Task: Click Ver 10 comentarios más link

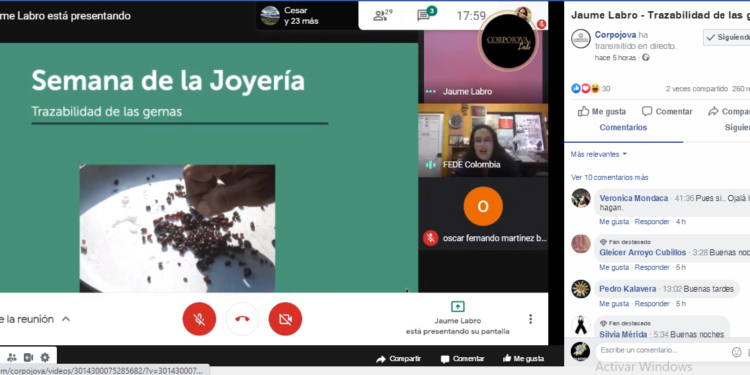Action: point(609,177)
